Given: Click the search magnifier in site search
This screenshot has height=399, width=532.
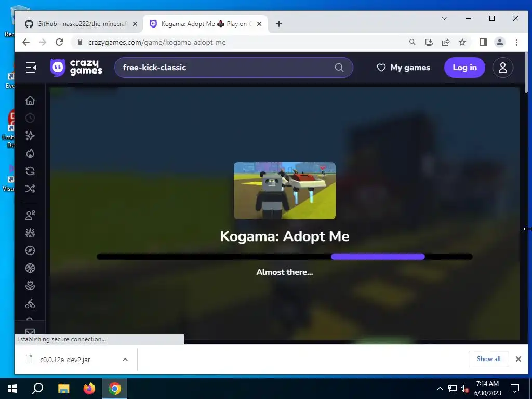Looking at the screenshot, I should point(339,68).
